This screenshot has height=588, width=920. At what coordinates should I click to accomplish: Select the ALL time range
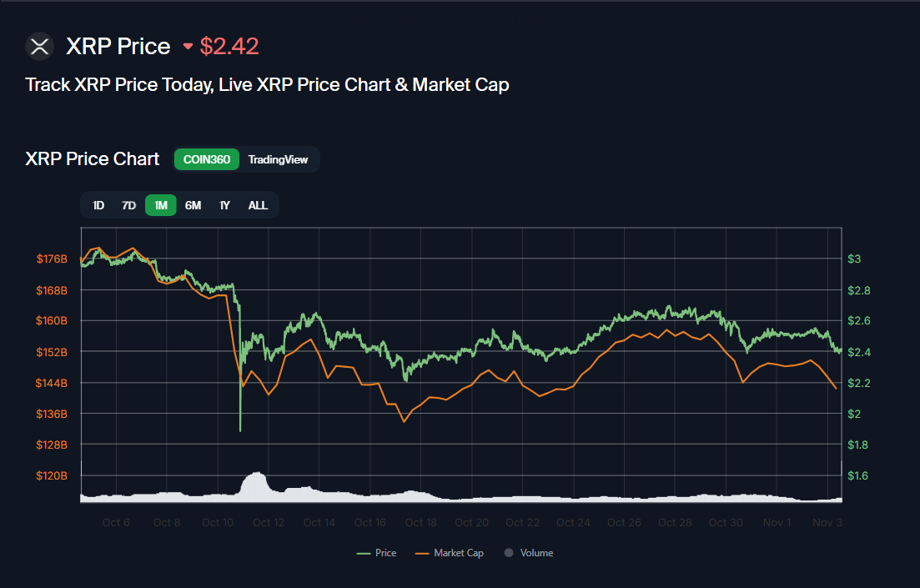258,205
